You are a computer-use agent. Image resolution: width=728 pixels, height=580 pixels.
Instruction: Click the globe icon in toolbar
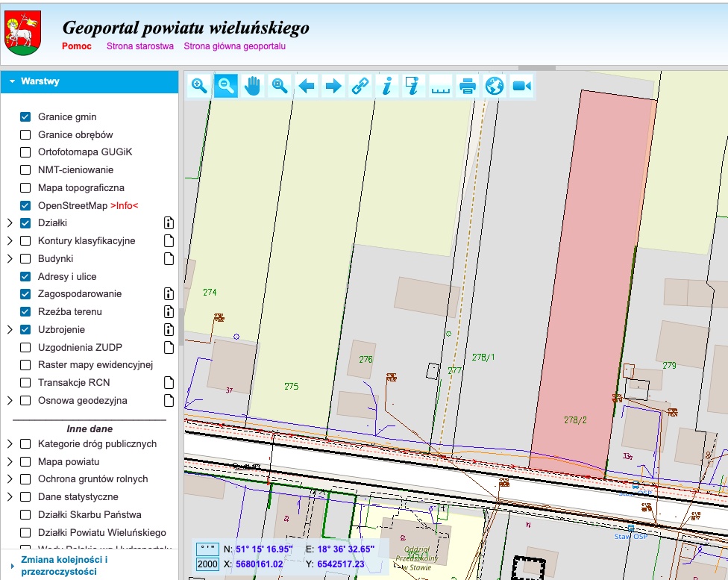click(x=495, y=86)
